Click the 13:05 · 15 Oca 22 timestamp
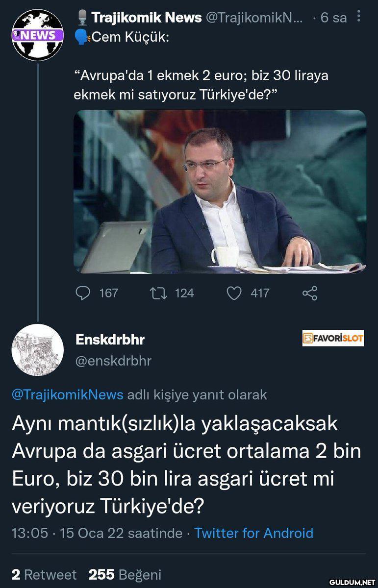 click(97, 533)
